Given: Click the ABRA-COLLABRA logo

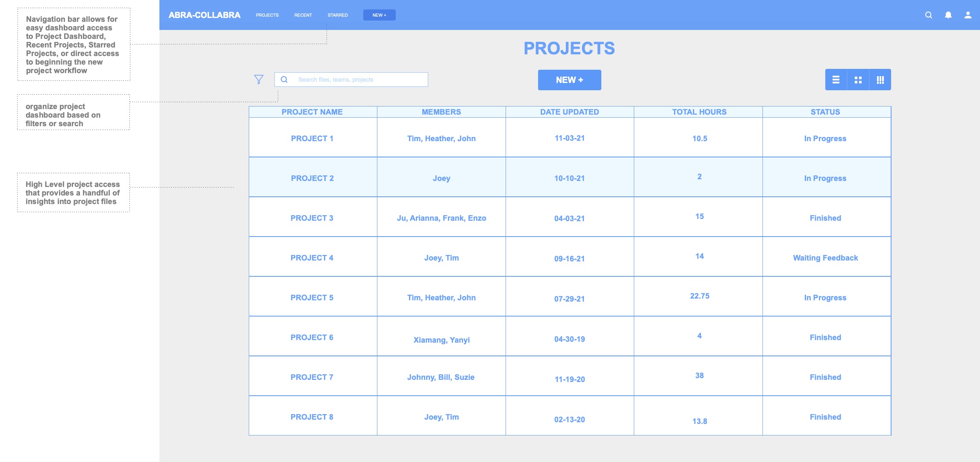Looking at the screenshot, I should [204, 15].
